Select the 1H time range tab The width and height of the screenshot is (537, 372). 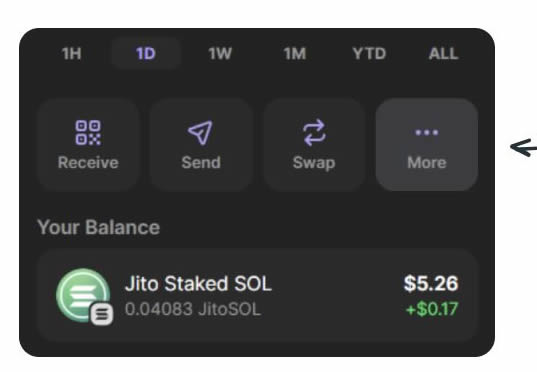pos(72,54)
